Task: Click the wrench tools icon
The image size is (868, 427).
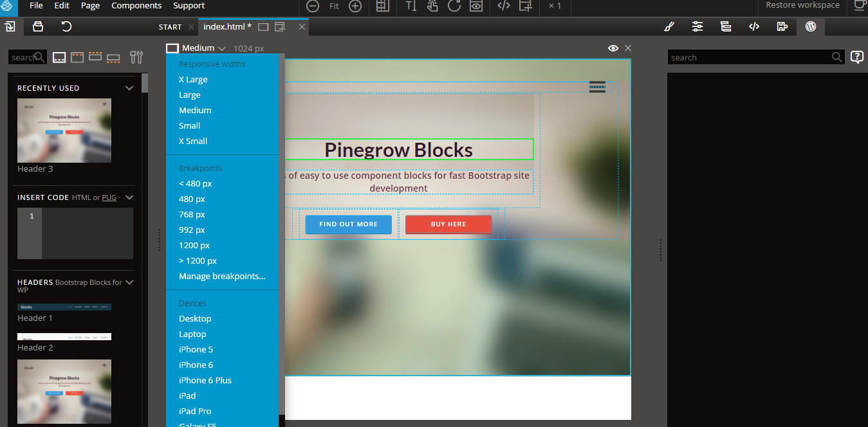Action: pyautogui.click(x=136, y=57)
